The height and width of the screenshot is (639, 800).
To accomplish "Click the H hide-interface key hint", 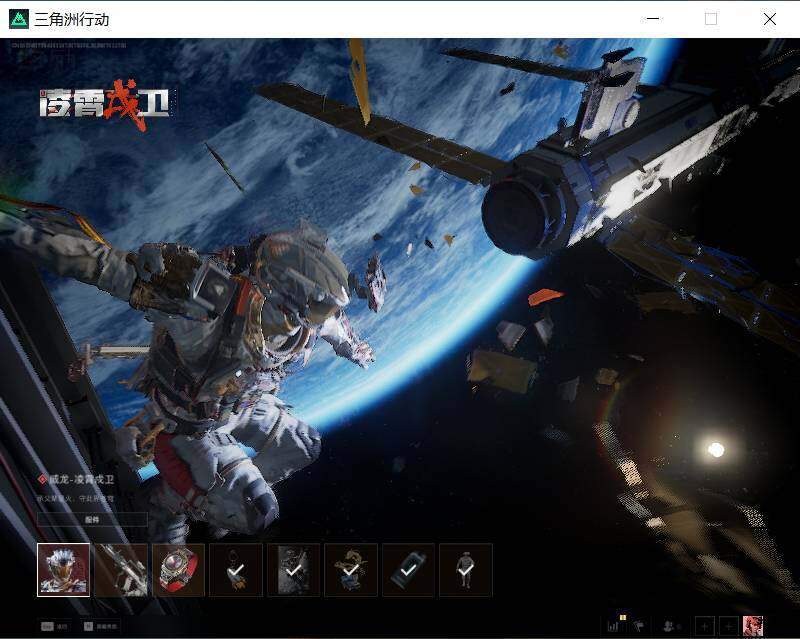I will [x=100, y=626].
